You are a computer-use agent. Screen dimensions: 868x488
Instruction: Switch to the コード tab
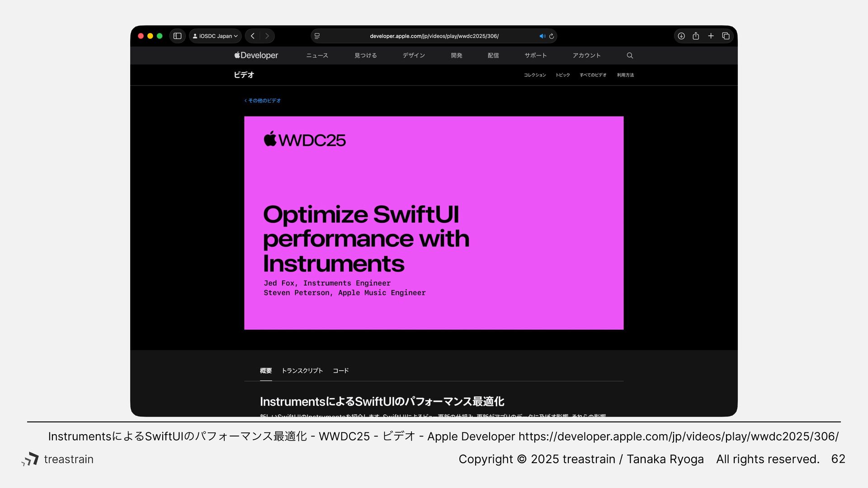pyautogui.click(x=340, y=371)
